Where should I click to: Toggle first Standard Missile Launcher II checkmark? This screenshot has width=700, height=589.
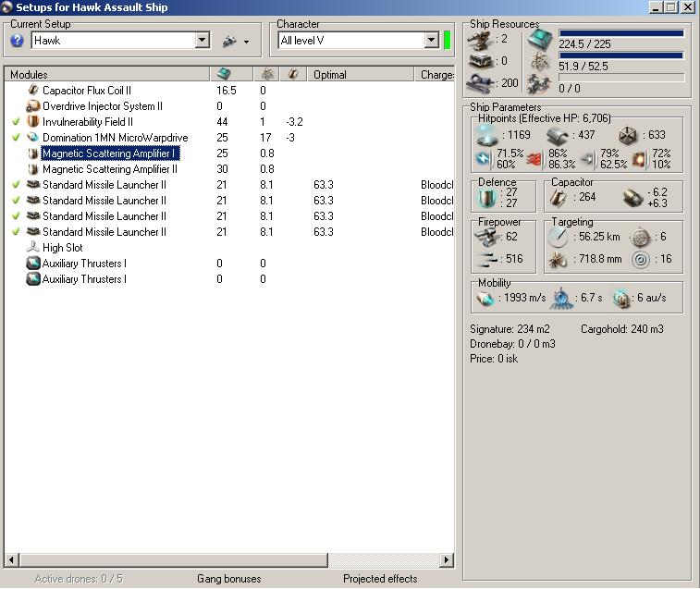[16, 184]
